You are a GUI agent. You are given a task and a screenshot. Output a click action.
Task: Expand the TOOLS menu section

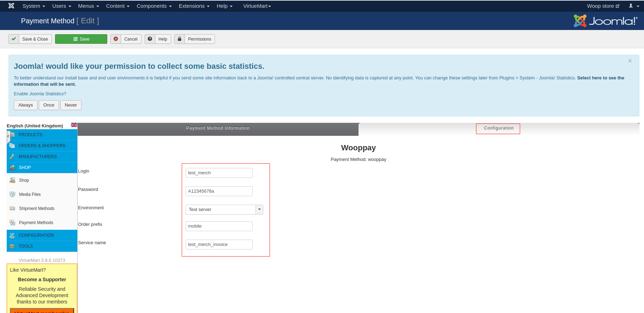[x=42, y=246]
